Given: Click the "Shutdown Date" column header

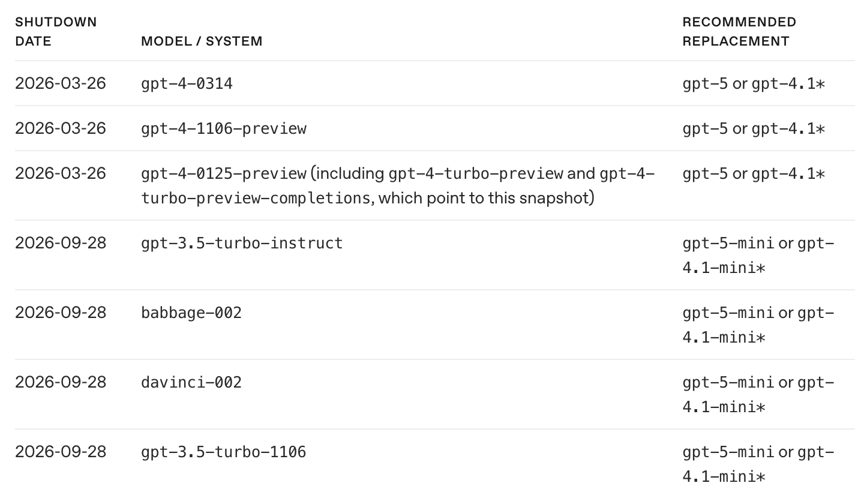Looking at the screenshot, I should coord(56,32).
